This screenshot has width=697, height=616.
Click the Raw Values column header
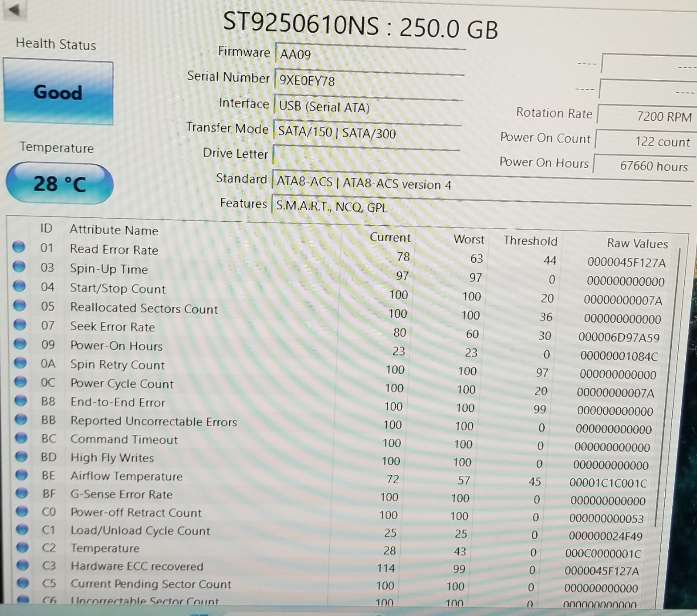coord(637,243)
